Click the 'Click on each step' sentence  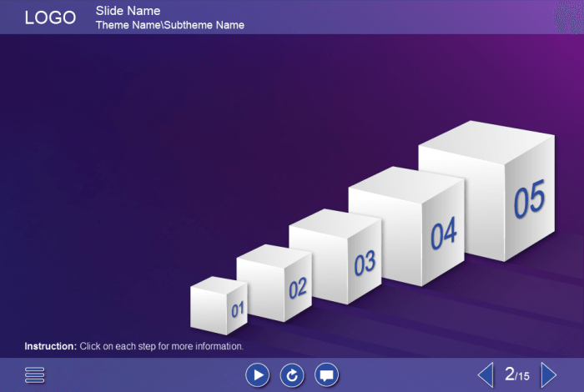[162, 346]
